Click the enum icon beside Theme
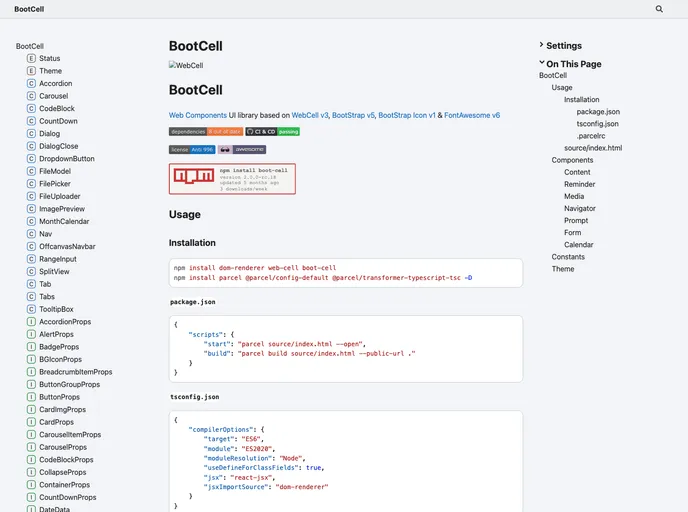This screenshot has width=688, height=512. coord(31,71)
